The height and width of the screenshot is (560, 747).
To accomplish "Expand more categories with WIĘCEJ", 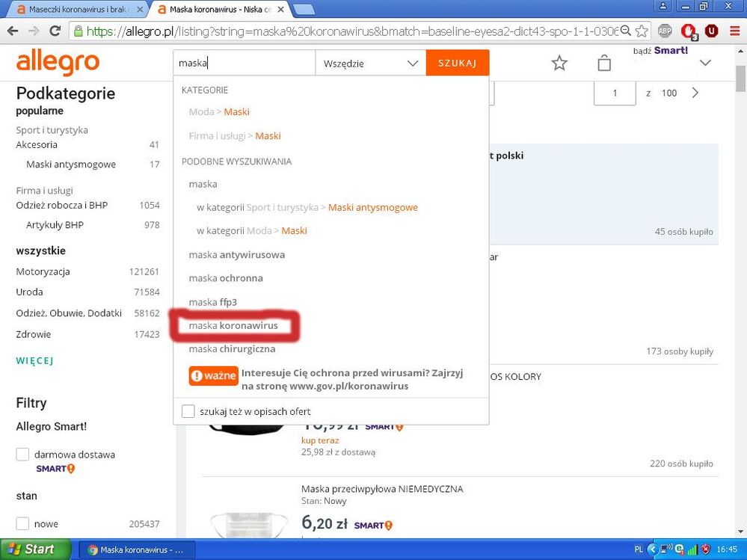I will point(34,360).
